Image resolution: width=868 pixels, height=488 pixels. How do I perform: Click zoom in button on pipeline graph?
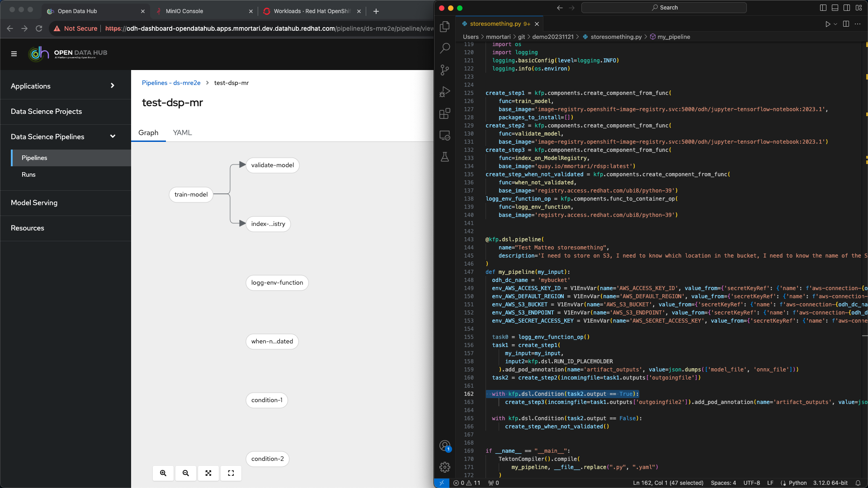coord(163,473)
